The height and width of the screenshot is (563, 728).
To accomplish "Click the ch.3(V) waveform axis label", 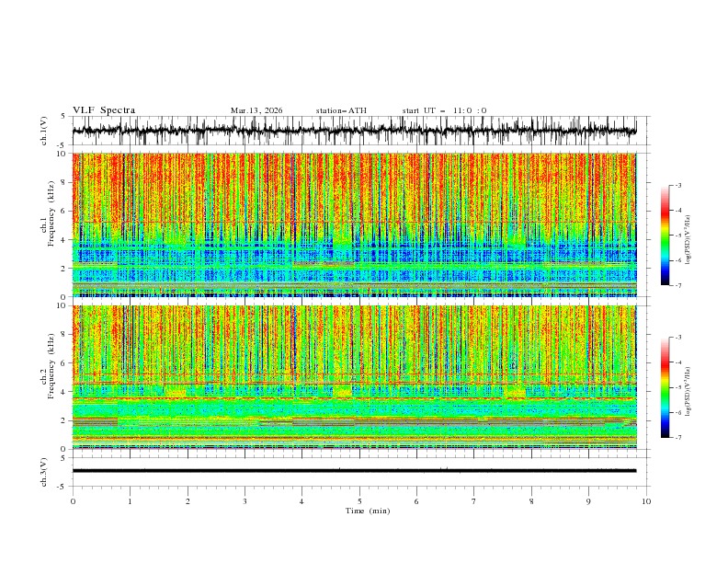I will pos(44,472).
